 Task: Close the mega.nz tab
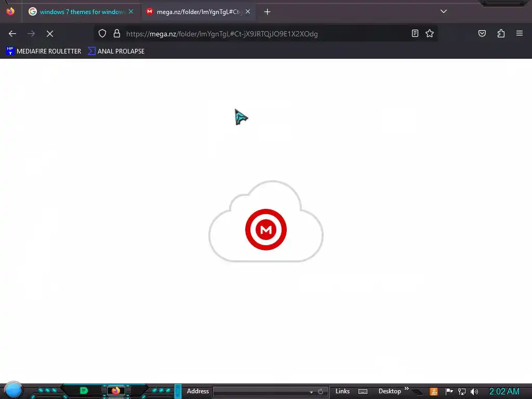click(248, 12)
